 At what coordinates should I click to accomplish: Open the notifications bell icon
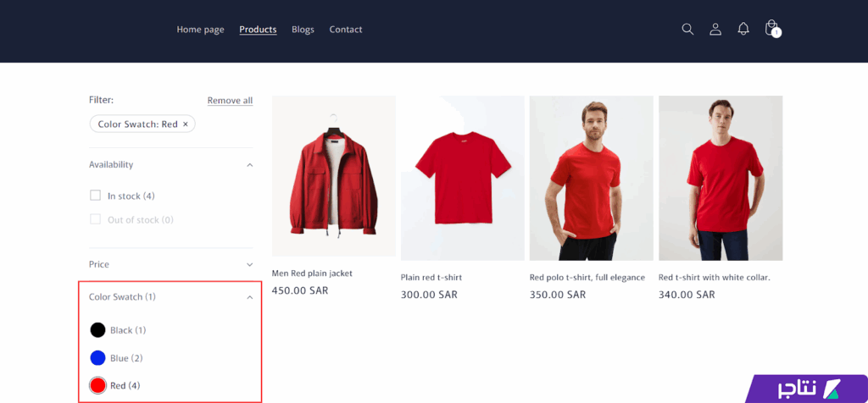(743, 29)
